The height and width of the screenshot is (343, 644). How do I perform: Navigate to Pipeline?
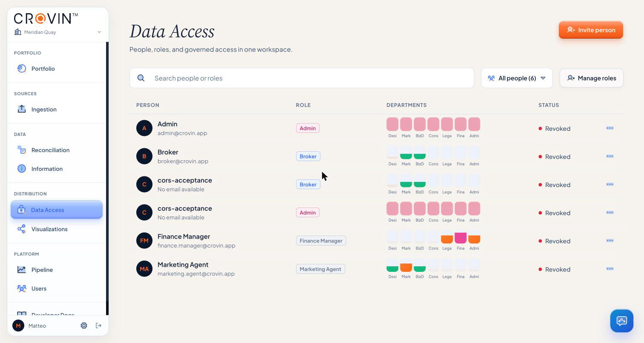tap(57, 270)
